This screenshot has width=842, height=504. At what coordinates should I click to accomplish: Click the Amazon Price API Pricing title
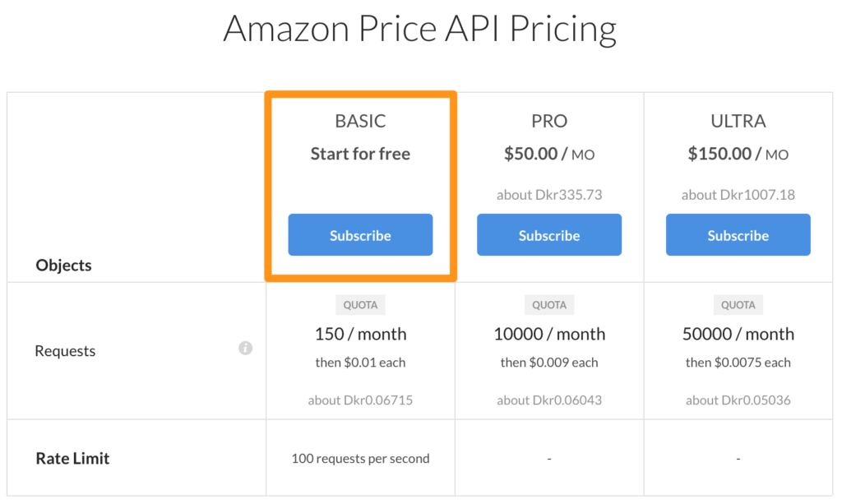[420, 28]
